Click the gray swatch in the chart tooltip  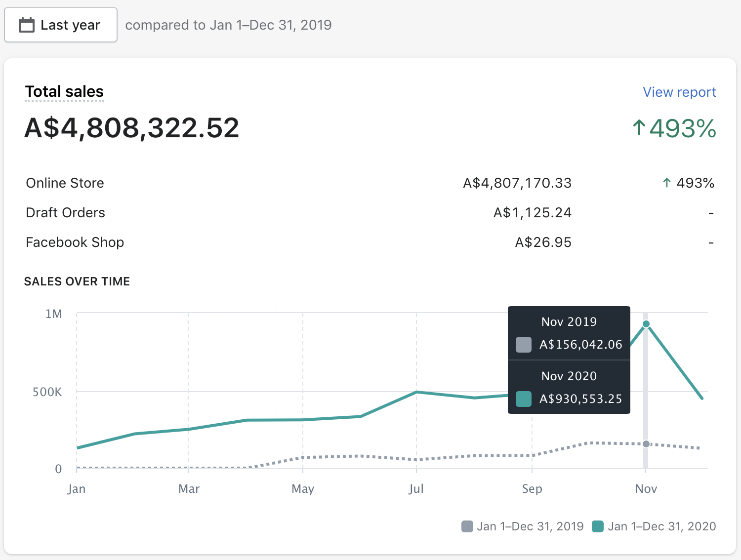click(523, 344)
